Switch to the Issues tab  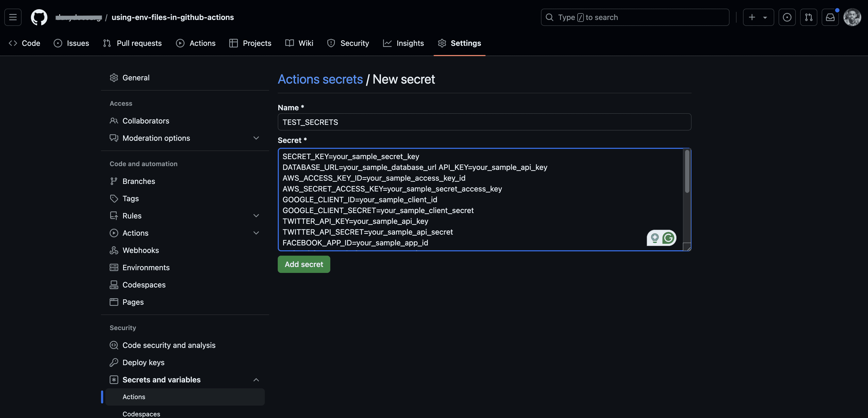(x=71, y=43)
